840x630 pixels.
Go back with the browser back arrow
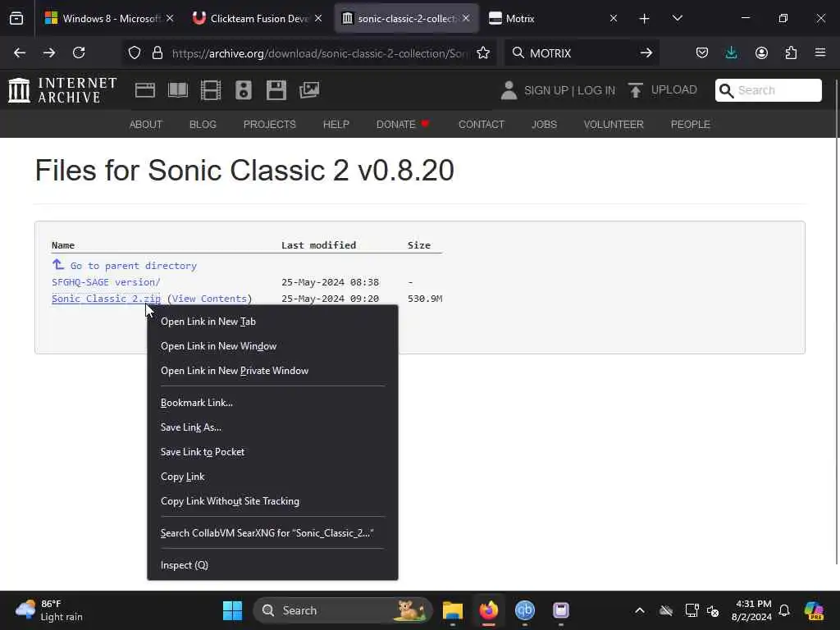pos(20,52)
